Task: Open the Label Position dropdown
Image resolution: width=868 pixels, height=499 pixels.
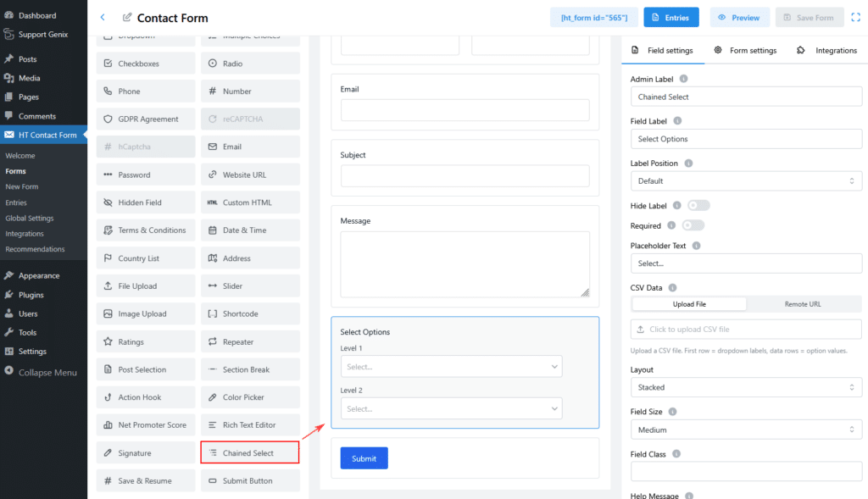Action: pos(746,180)
